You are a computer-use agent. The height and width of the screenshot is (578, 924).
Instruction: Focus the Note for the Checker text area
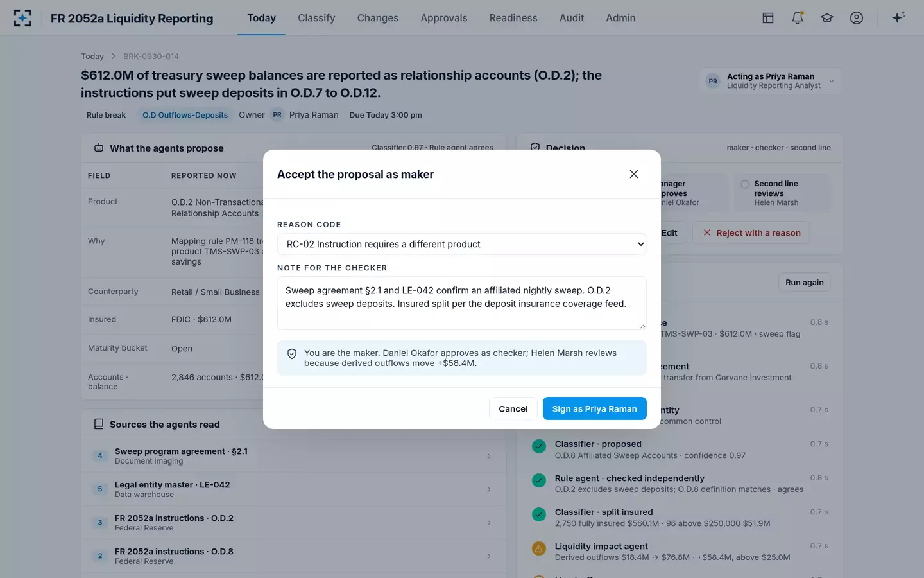point(462,303)
